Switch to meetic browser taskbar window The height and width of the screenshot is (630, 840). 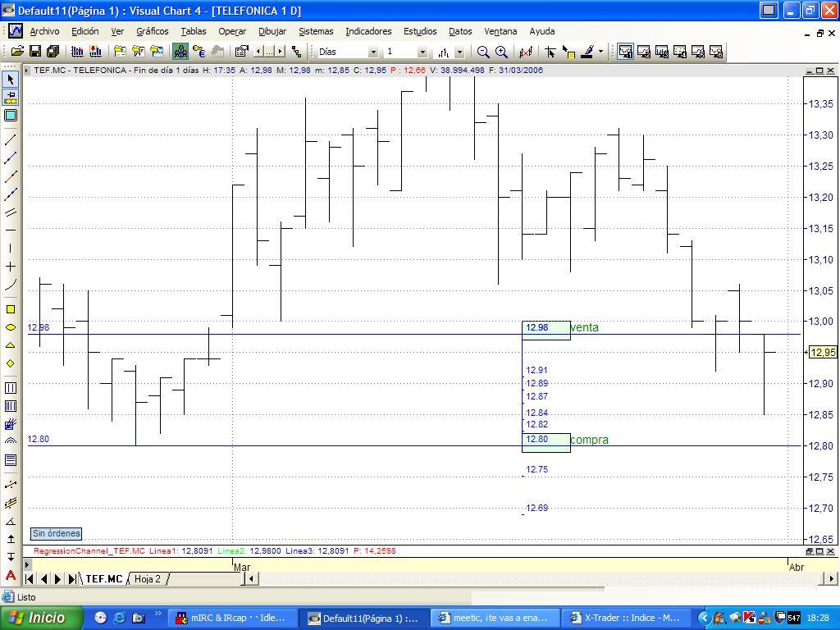pyautogui.click(x=495, y=618)
